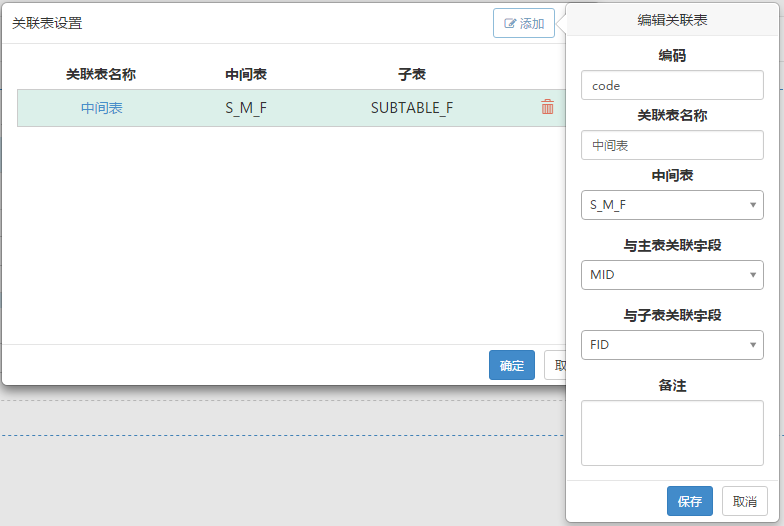Screen dimensions: 784x526
Task: Expand the 与主表关联字段 MID dropdown
Action: click(x=672, y=275)
